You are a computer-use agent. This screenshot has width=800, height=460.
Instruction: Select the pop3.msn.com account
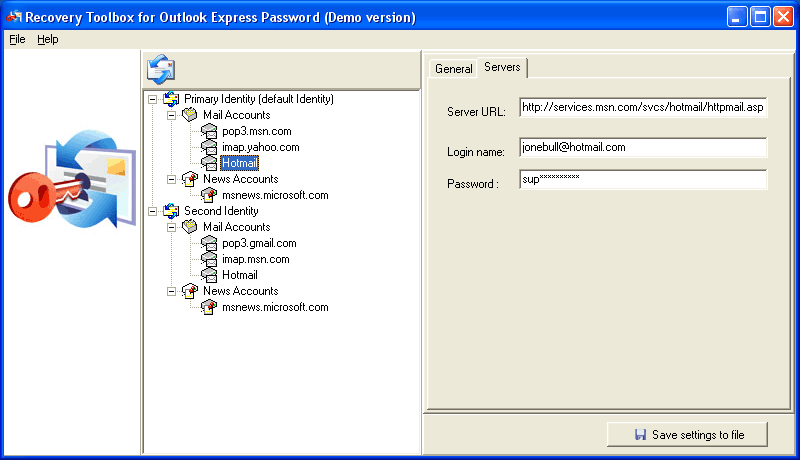click(x=257, y=131)
